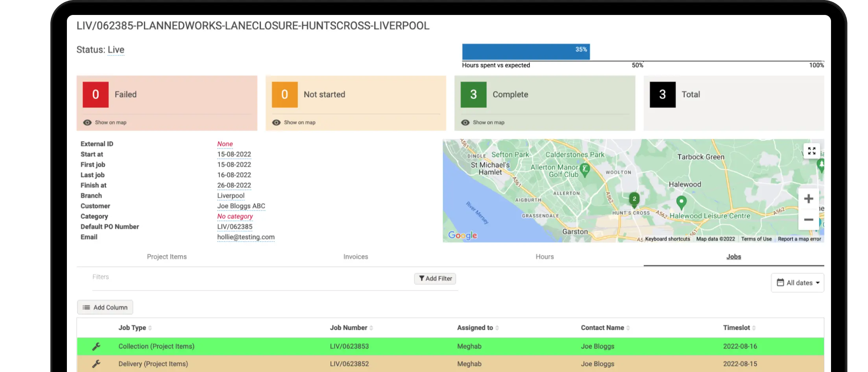Select the green pin near Halewood Leisure Centre
This screenshot has height=372, width=868.
tap(681, 203)
